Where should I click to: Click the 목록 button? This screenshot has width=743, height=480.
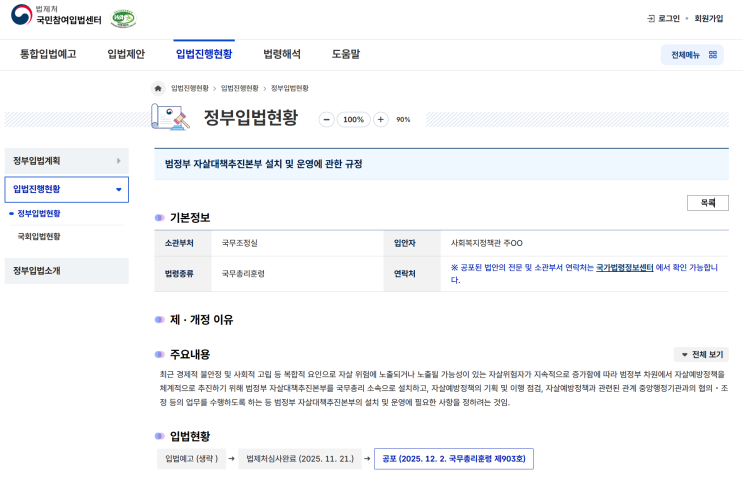click(707, 203)
